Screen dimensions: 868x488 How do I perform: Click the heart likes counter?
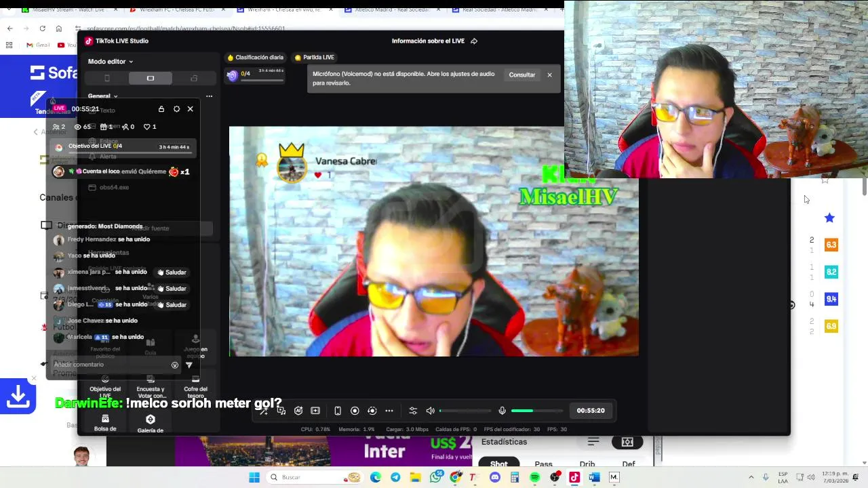(x=150, y=127)
